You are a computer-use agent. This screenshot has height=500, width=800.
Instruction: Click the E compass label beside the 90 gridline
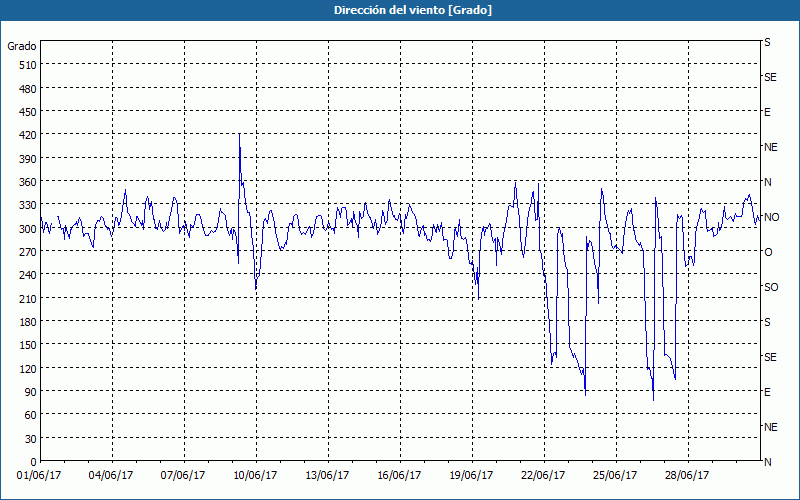click(767, 392)
